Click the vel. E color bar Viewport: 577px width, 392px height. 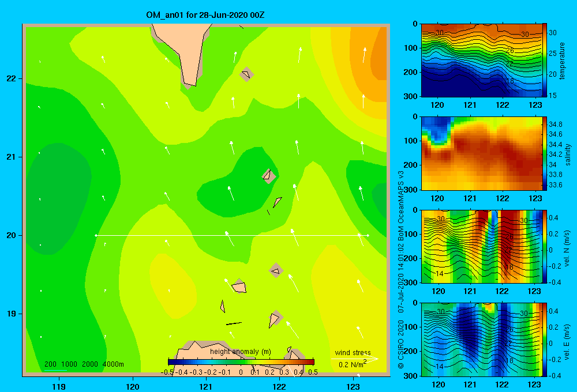(x=545, y=340)
